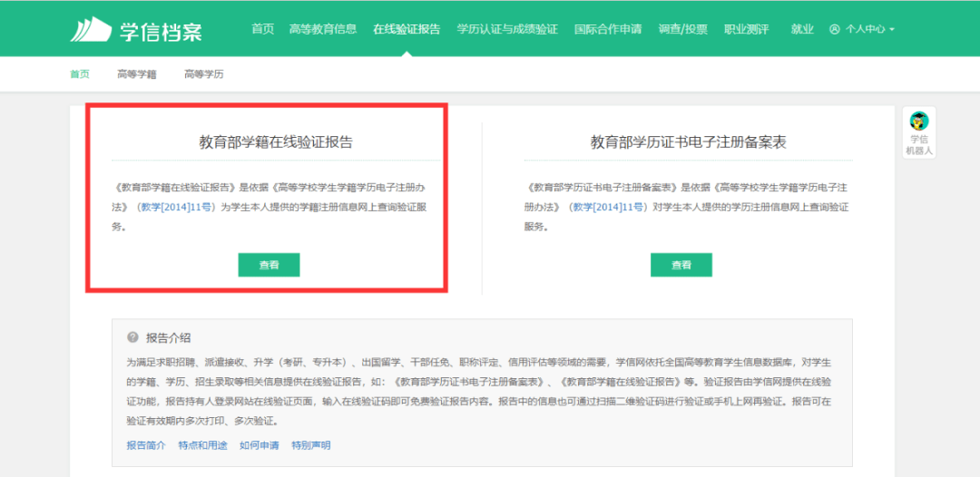Screen dimensions: 980x477
Task: Open the 特别声明 link
Action: (311, 445)
